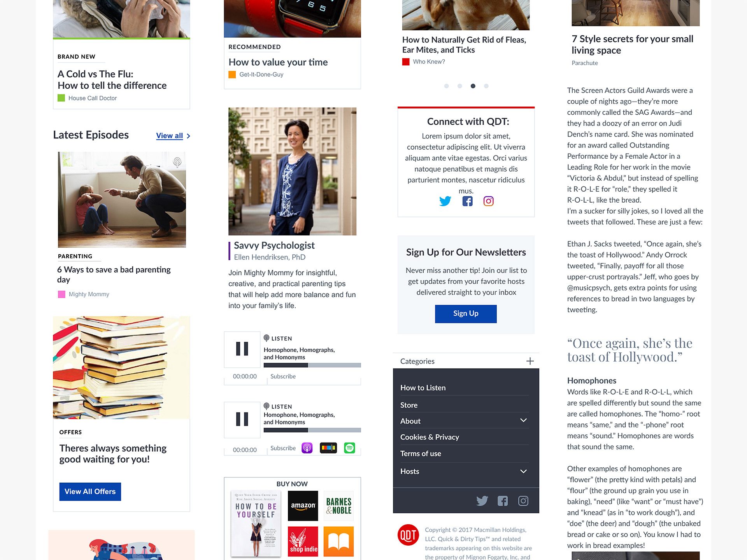Select the fourth carousel dot
The width and height of the screenshot is (747, 560).
486,86
